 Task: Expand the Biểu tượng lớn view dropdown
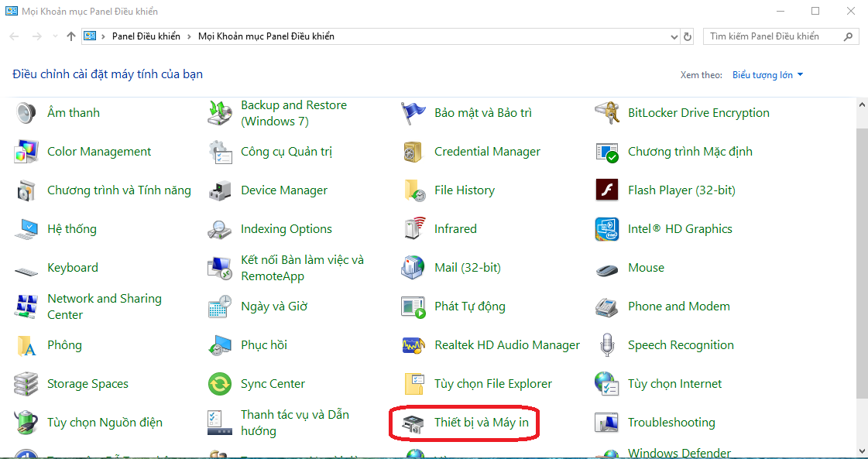click(x=800, y=75)
